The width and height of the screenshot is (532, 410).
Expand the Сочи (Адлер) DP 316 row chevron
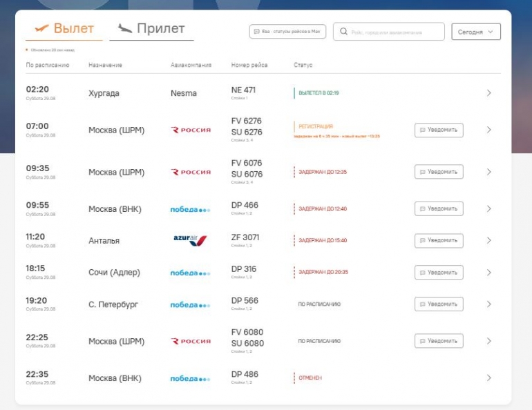tap(488, 273)
